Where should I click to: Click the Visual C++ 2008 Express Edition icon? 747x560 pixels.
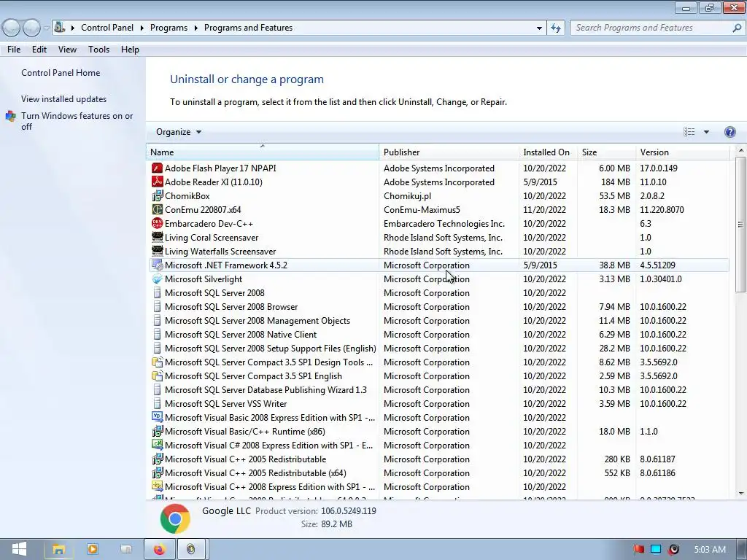point(157,486)
